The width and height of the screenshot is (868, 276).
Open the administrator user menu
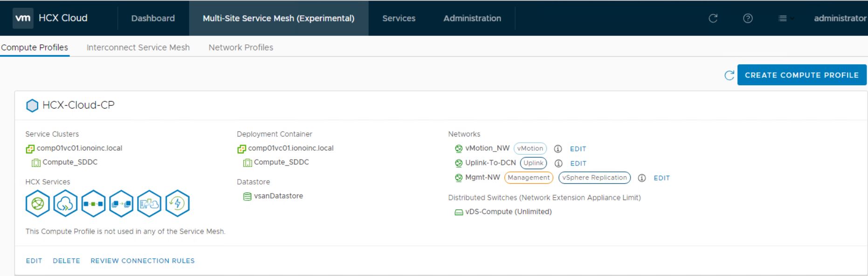click(840, 18)
